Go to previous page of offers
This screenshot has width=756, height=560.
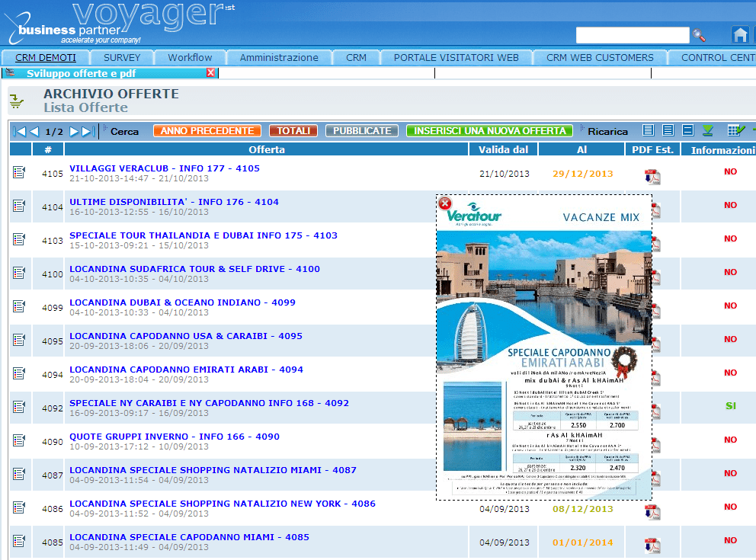click(34, 131)
